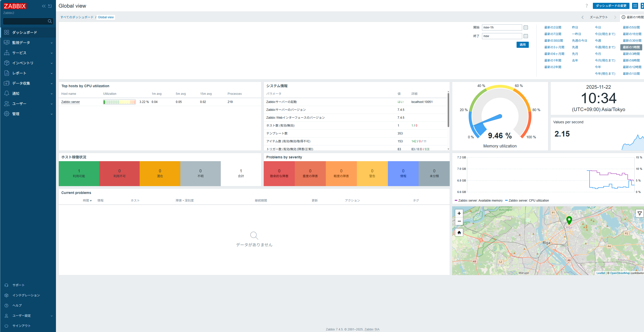The width and height of the screenshot is (644, 332).
Task: Click the 開始 time input field
Action: [x=502, y=27]
